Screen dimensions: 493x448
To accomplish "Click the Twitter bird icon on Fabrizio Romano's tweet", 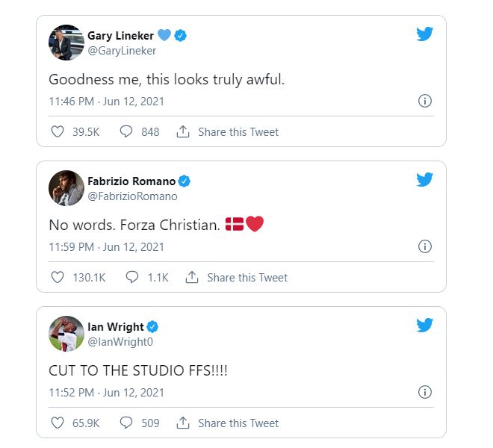I will 425,180.
